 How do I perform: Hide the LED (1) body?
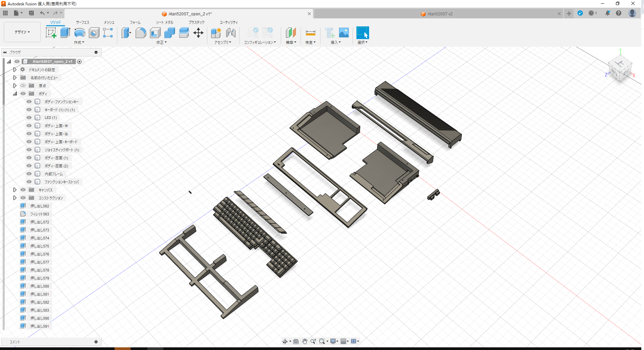pos(29,117)
